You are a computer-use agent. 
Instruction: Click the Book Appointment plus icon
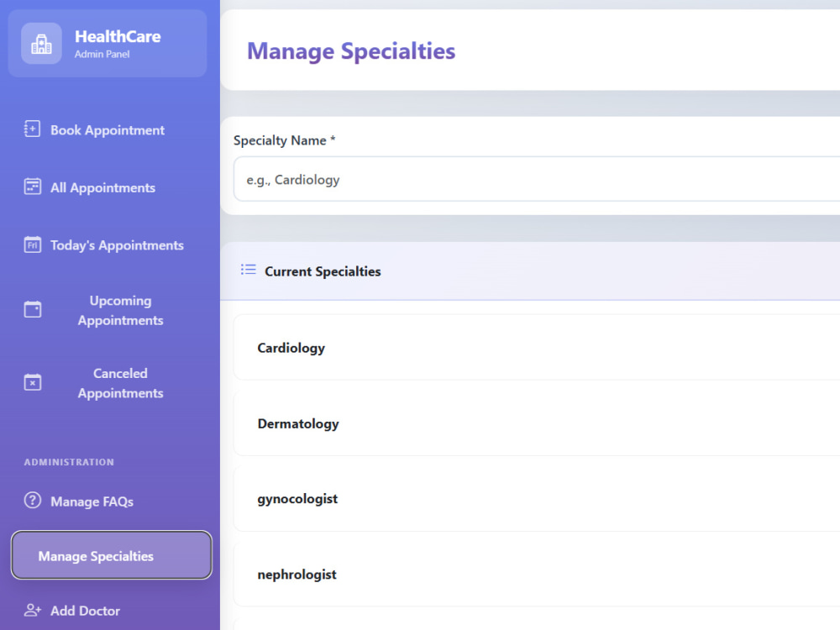pos(32,129)
